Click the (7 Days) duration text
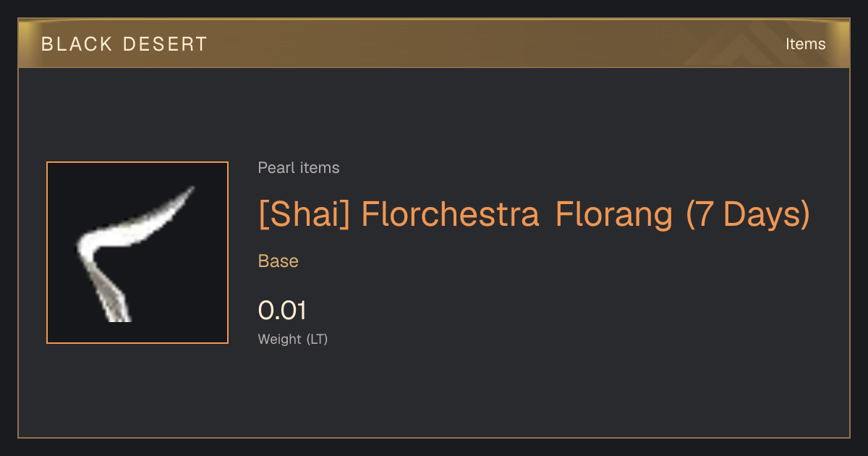Viewport: 868px width, 456px height. [748, 215]
